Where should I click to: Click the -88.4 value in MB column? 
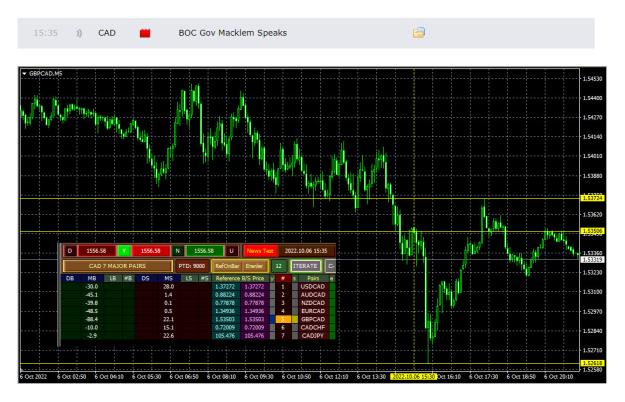click(92, 319)
